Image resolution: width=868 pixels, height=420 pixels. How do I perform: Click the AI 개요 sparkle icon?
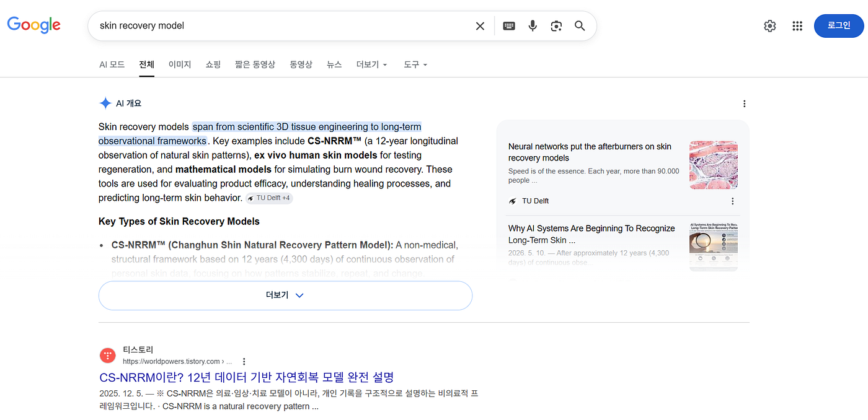[105, 103]
